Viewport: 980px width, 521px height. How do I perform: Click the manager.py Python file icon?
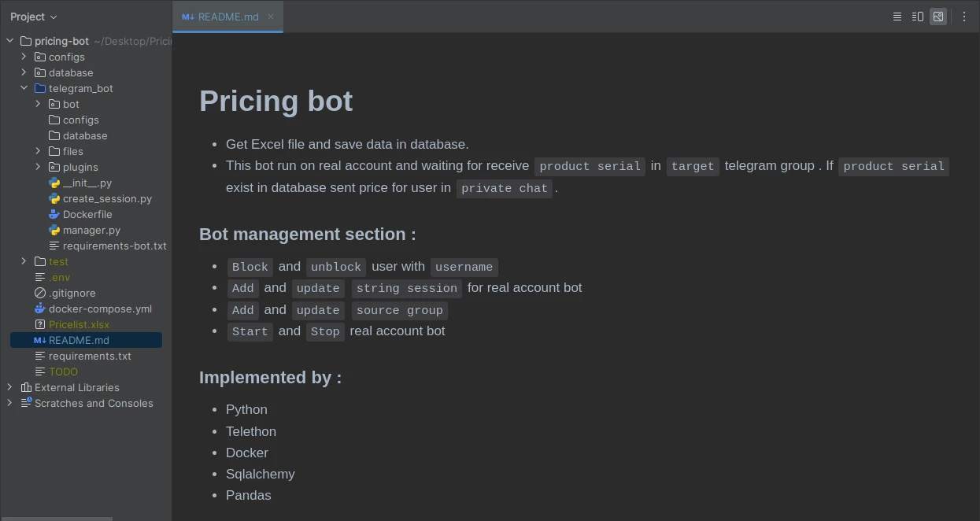tap(54, 230)
